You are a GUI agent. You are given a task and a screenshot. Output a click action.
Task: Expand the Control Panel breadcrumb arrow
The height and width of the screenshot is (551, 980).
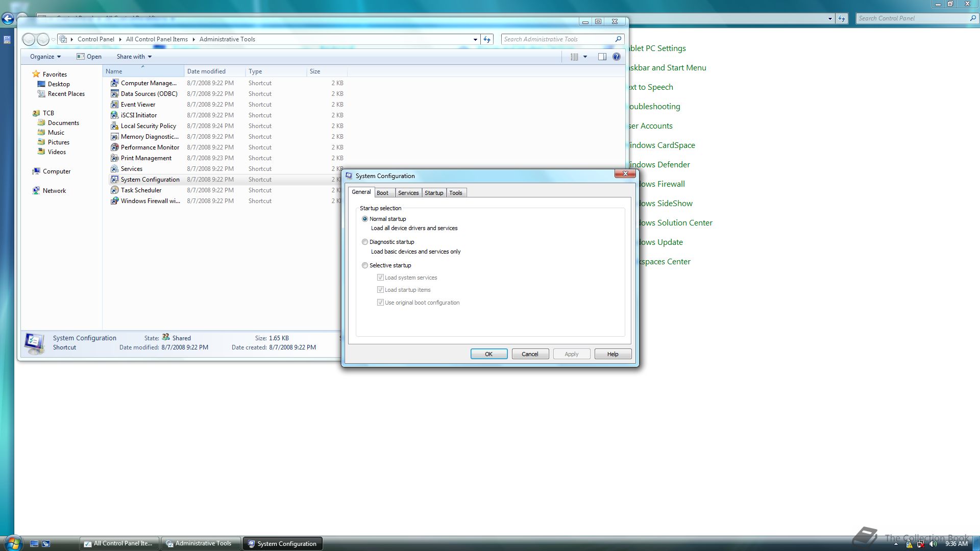120,39
